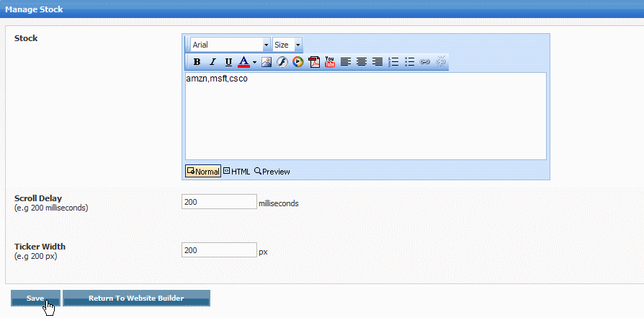Image resolution: width=644 pixels, height=318 pixels.
Task: Toggle bold formatting in editor toolbar
Action: click(197, 62)
